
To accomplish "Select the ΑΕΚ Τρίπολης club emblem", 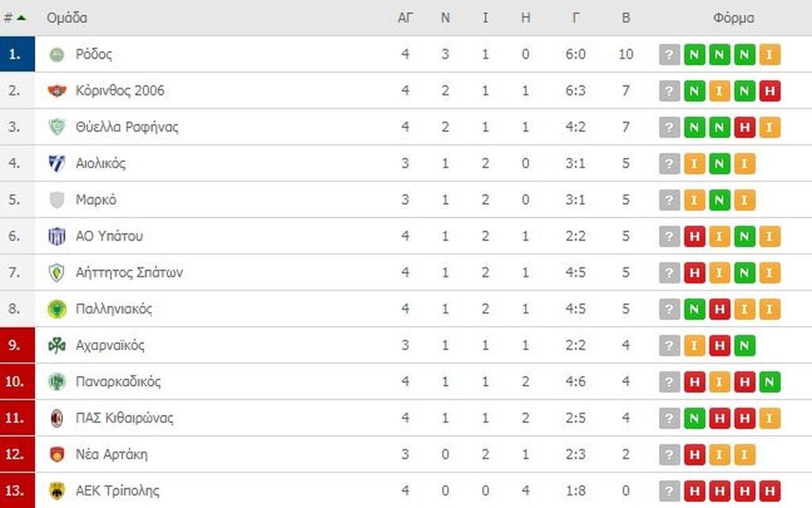I will pos(57,491).
